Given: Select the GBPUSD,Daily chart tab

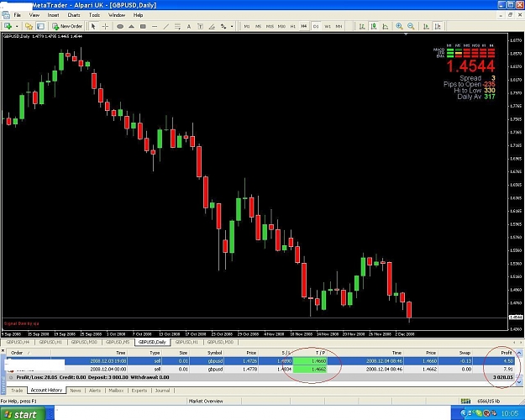Looking at the screenshot, I should coord(152,342).
